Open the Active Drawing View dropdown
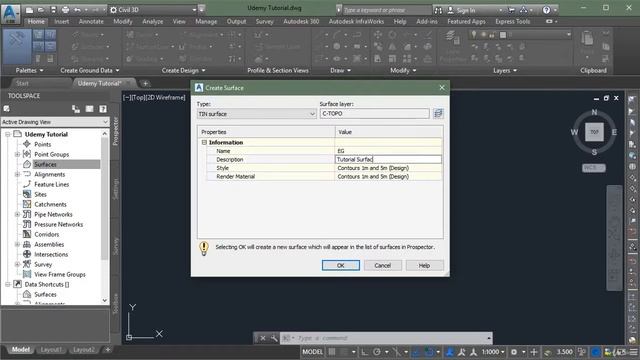 pos(55,122)
